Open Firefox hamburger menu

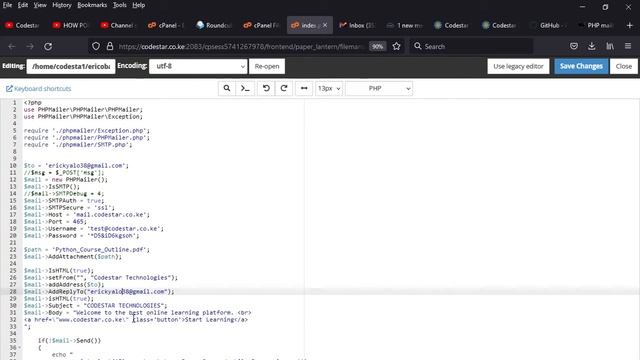(628, 47)
